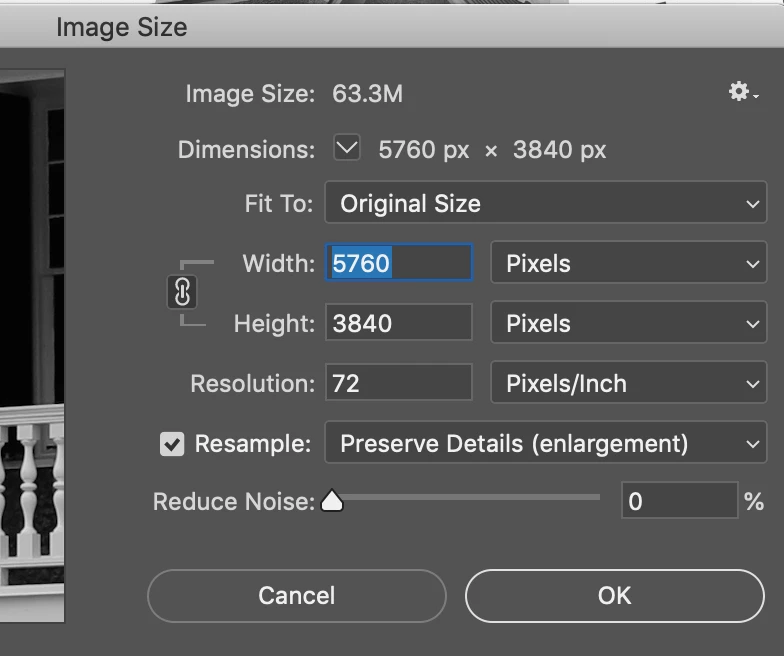Uncheck the Resample checkbox
The image size is (784, 656).
point(173,444)
